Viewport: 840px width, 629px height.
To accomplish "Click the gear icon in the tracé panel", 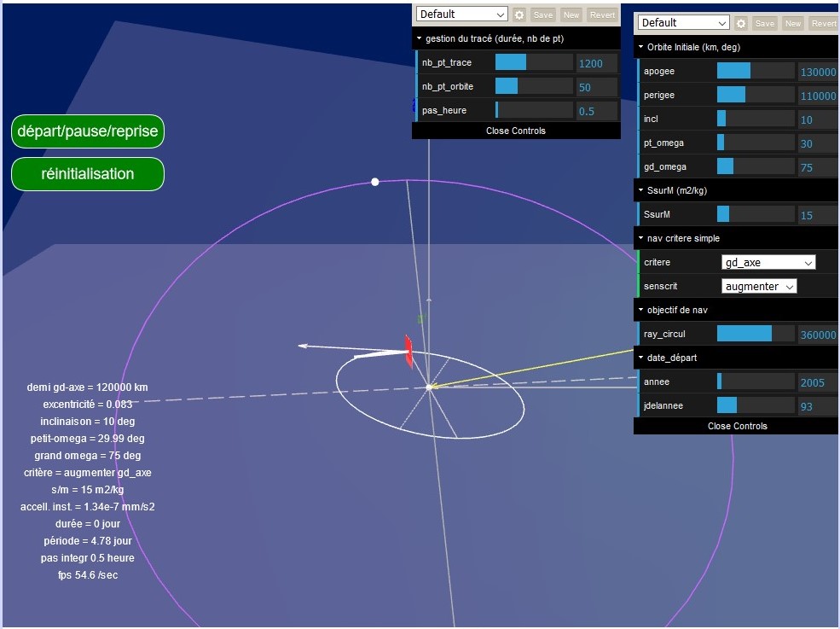I will pyautogui.click(x=519, y=15).
